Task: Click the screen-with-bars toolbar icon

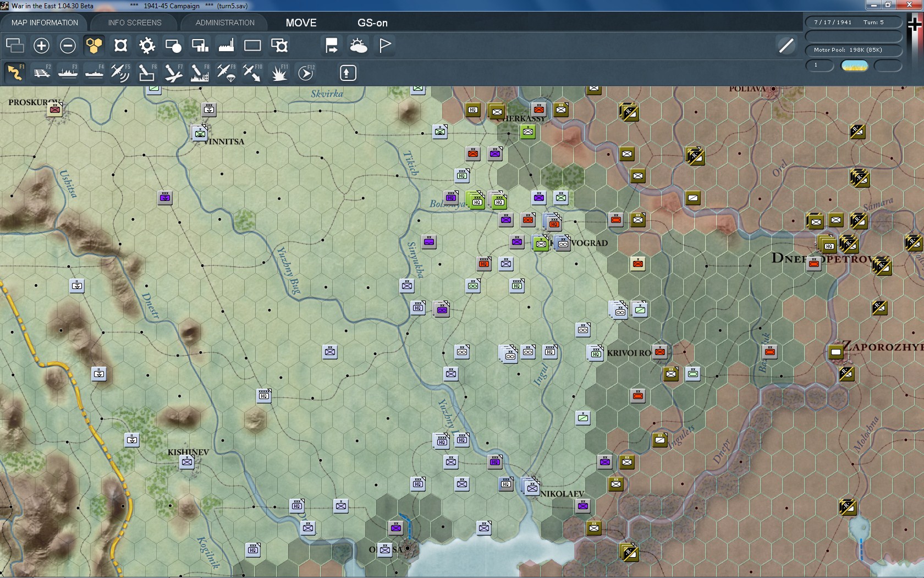Action: 200,46
